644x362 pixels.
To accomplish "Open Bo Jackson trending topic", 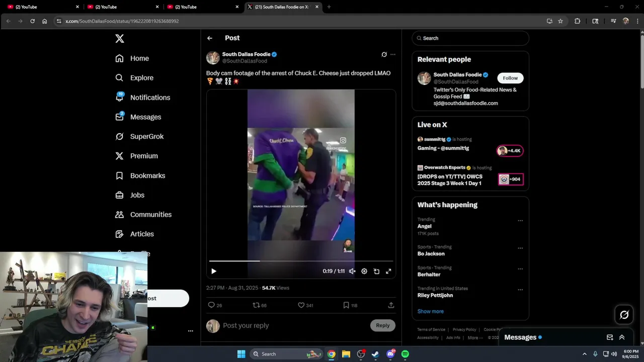I will pyautogui.click(x=431, y=254).
